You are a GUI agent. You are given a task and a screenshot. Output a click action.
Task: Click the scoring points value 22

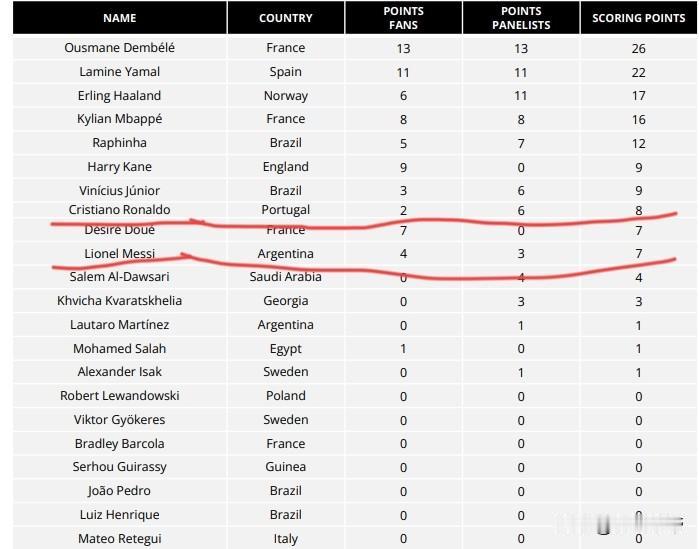point(638,72)
